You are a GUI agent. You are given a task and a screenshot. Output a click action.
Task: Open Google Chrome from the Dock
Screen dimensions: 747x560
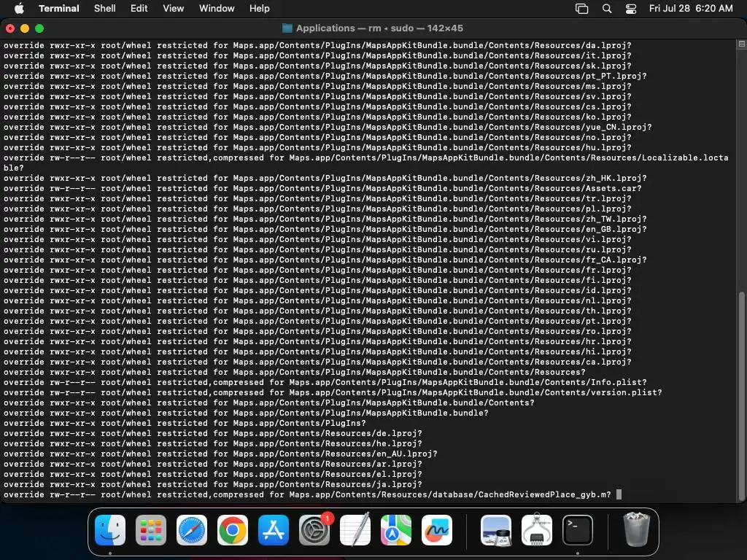click(x=233, y=530)
